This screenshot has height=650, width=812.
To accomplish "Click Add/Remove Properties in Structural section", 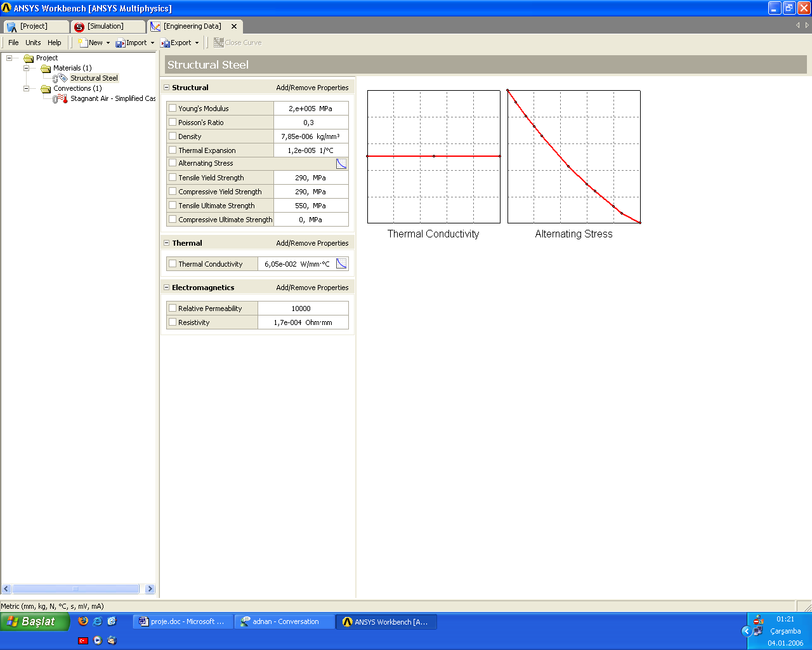I will tap(312, 88).
